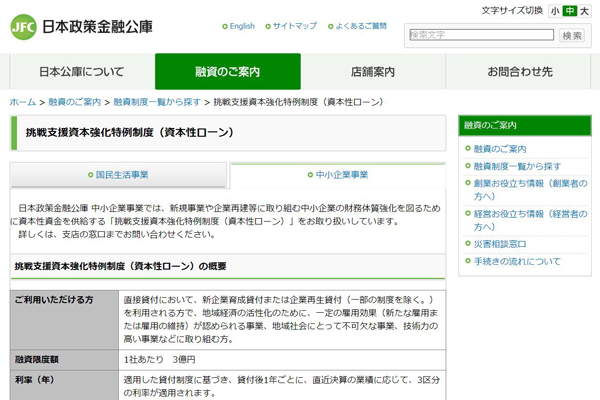
Task: Switch to 中小企業事業 tab
Action: pos(337,175)
